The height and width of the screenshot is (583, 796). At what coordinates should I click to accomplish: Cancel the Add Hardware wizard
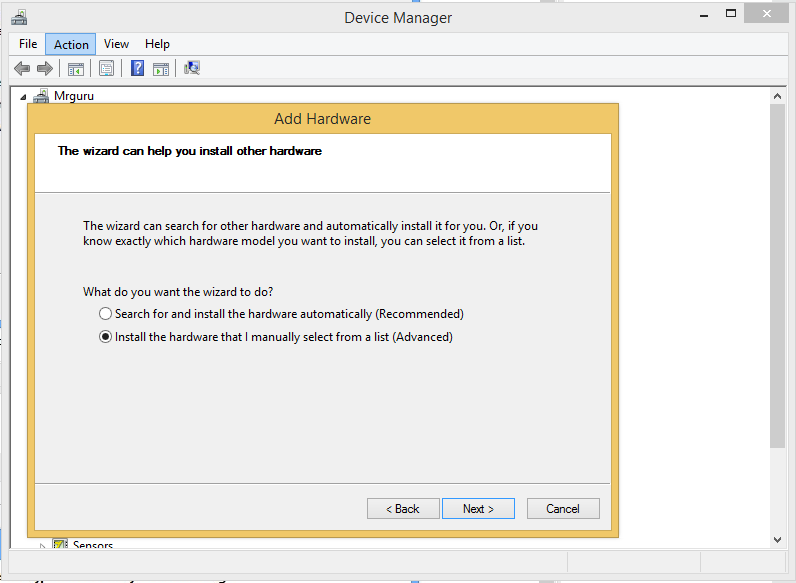563,508
